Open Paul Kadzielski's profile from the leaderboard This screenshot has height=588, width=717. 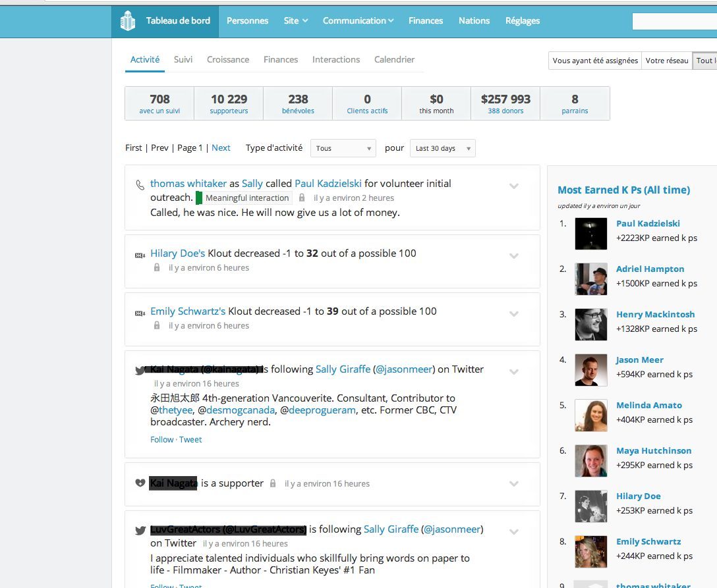coord(648,223)
